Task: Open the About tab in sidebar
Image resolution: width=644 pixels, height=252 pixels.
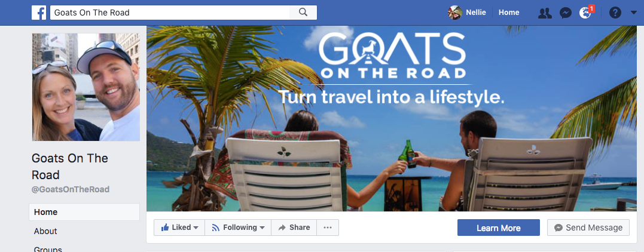Action: coord(84,231)
